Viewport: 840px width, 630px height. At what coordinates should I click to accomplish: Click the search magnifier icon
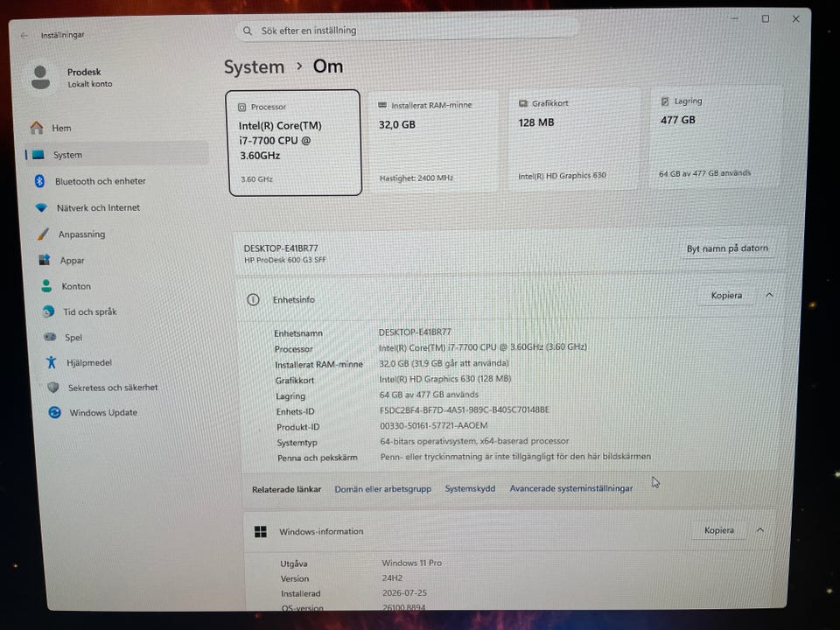(x=248, y=31)
